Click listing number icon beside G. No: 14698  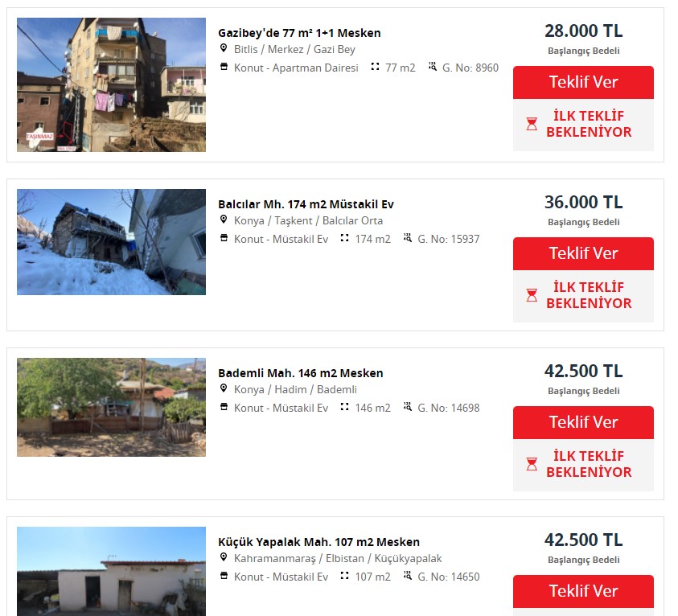coord(407,406)
